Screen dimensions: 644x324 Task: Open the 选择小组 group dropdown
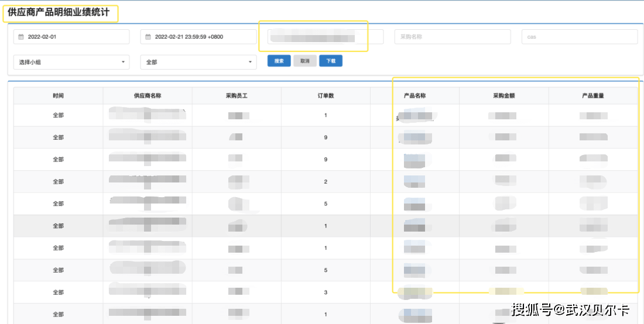(71, 63)
